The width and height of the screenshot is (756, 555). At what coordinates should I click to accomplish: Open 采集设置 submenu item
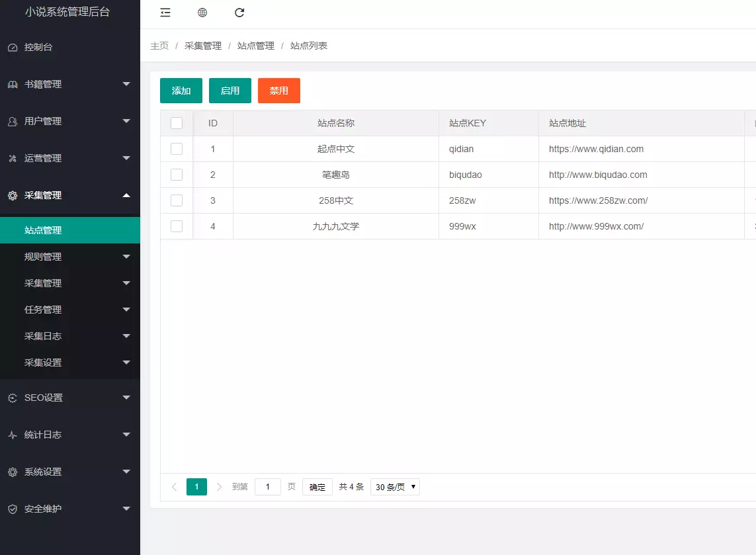(70, 363)
